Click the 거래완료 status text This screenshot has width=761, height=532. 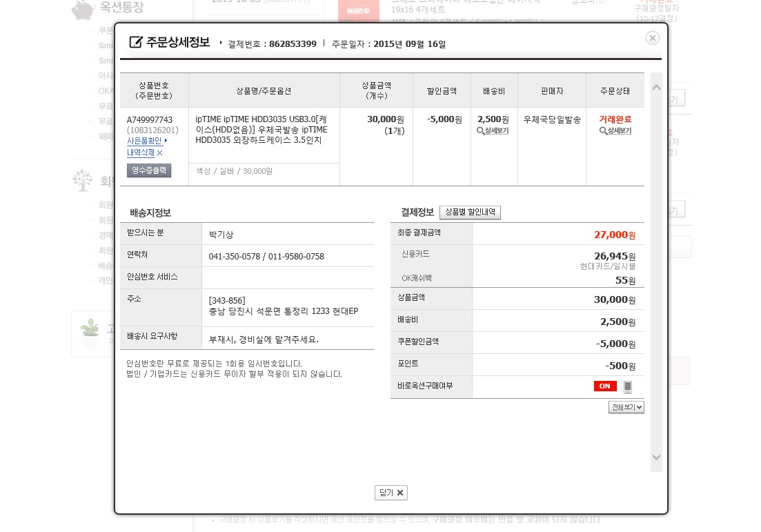(615, 119)
